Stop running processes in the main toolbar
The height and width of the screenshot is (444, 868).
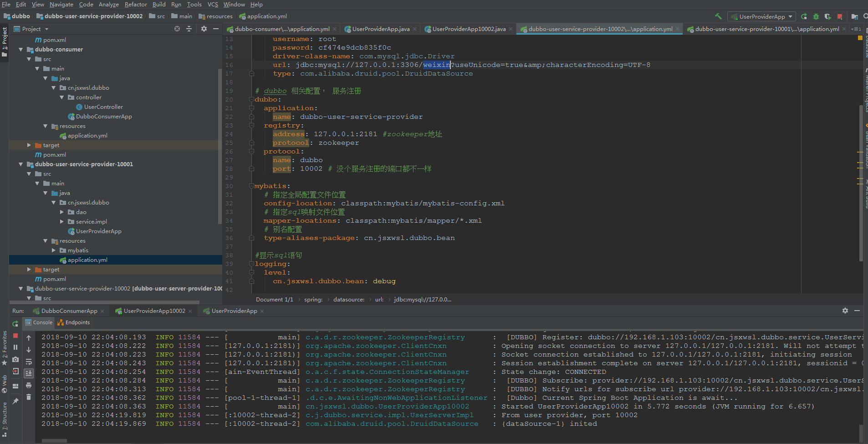pyautogui.click(x=840, y=16)
